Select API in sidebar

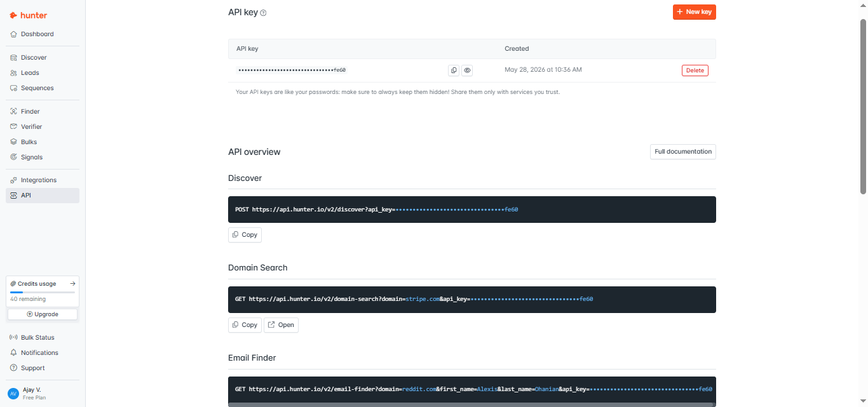(43, 196)
